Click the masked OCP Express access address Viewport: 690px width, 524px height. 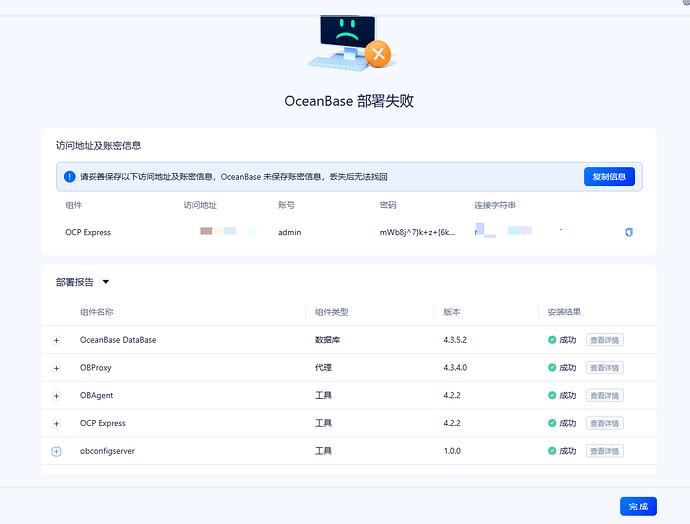[x=229, y=231]
